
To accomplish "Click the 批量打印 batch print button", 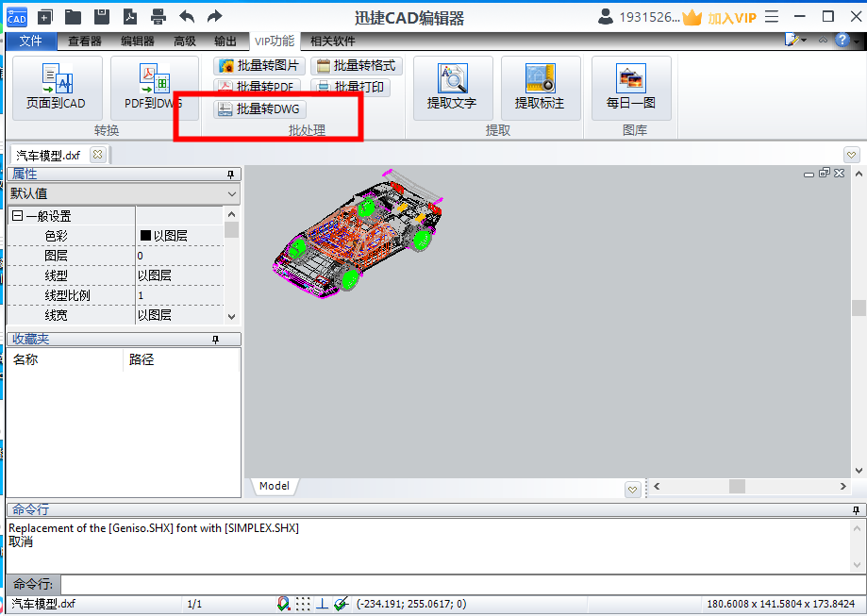I will pos(351,87).
